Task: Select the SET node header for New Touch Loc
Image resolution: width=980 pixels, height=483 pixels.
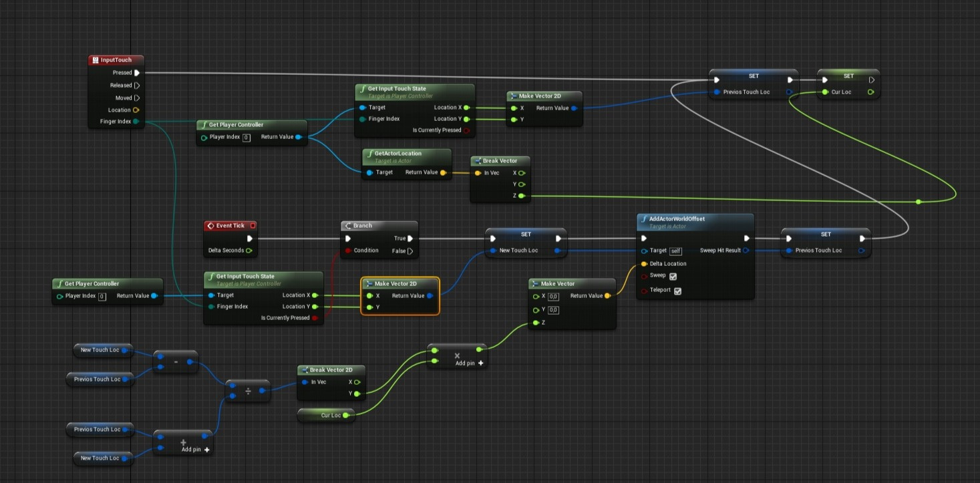Action: 526,234
